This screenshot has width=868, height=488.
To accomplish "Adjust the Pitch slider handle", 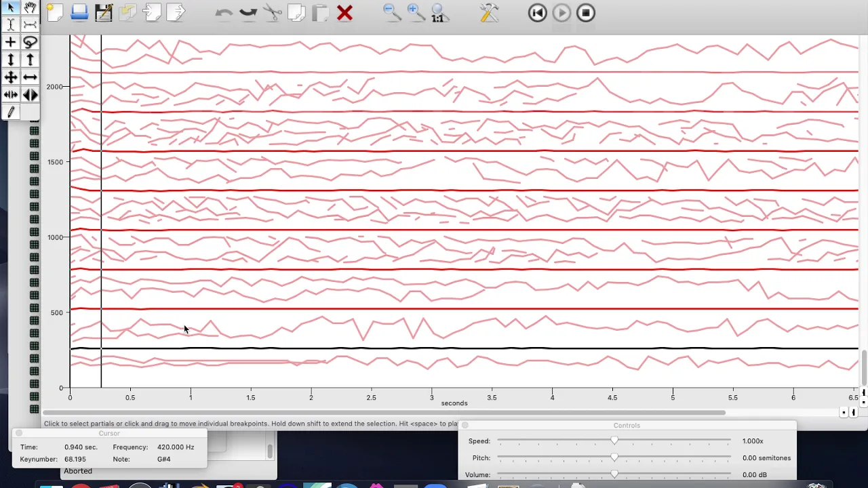I will pyautogui.click(x=614, y=457).
